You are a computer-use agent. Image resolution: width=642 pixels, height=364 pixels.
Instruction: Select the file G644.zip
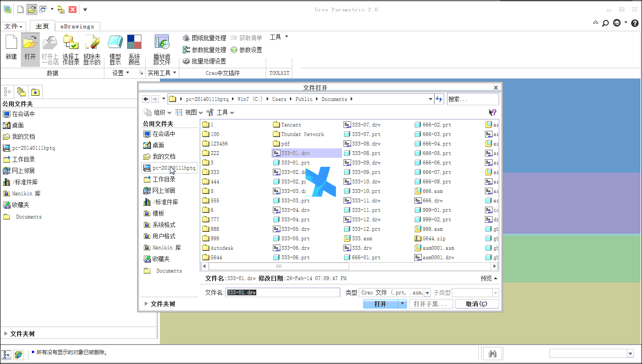(430, 238)
